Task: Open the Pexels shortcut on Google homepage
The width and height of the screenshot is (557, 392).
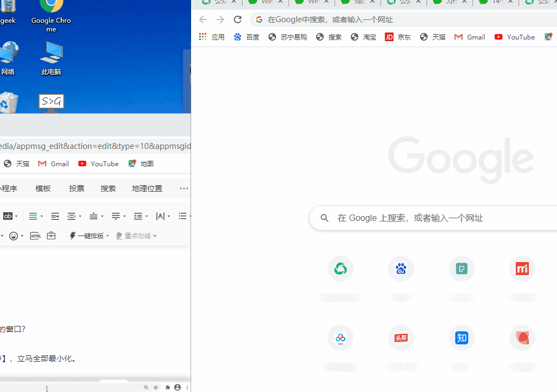Action: 461,268
